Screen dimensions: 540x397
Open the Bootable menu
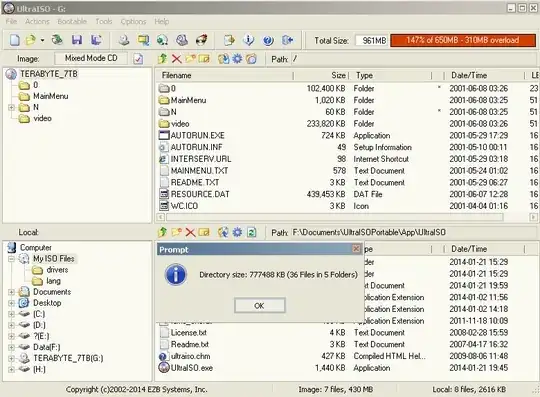pos(72,21)
